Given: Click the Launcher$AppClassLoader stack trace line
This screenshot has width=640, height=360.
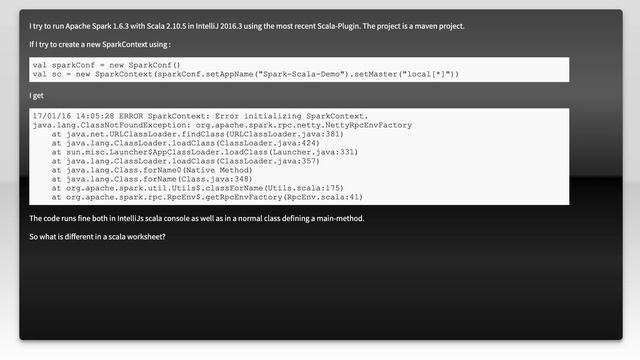Looking at the screenshot, I should (205, 152).
